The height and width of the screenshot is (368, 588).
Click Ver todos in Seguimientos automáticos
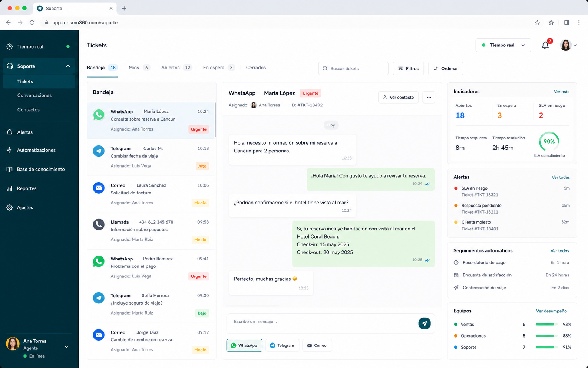coord(559,251)
